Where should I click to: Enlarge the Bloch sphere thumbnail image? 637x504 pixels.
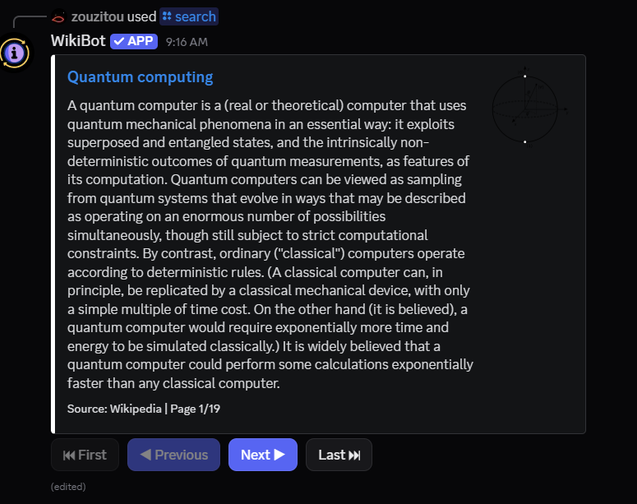pos(526,106)
